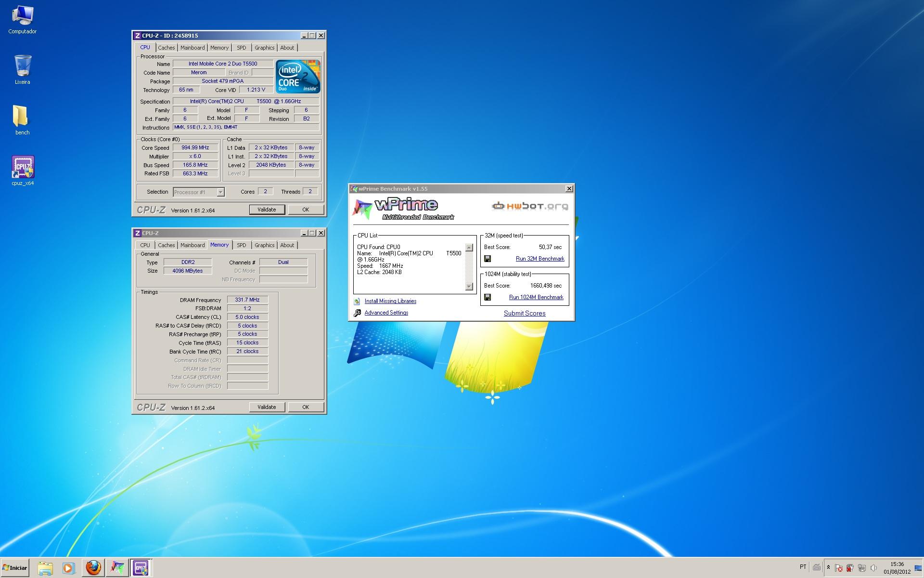Image resolution: width=924 pixels, height=578 pixels.
Task: Click Install Missing Libraries link
Action: pyautogui.click(x=390, y=301)
